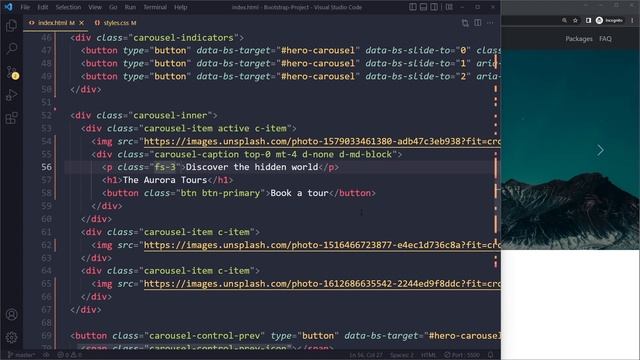Open Source Control view with pending badge

(11, 72)
